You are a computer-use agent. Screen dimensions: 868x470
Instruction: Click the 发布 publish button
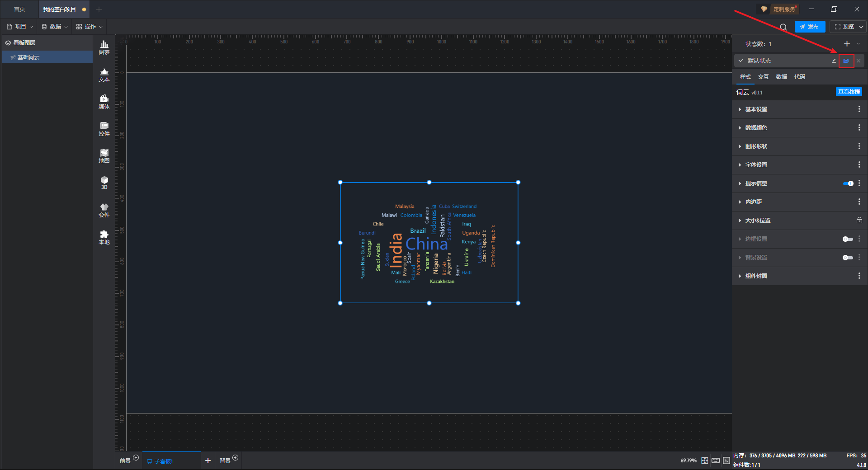810,27
